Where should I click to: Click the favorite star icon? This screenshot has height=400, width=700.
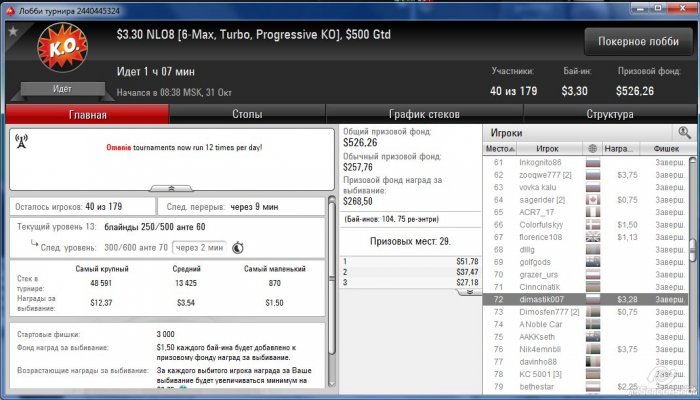tap(13, 32)
